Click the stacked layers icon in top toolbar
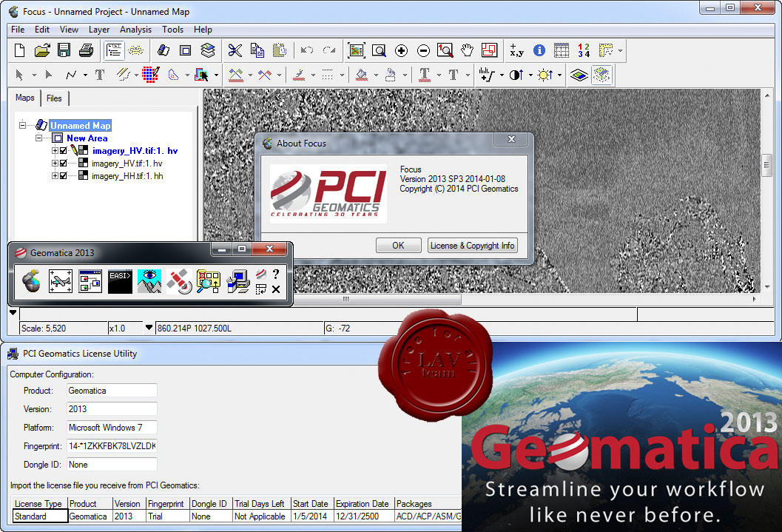This screenshot has height=532, width=782. pos(207,50)
